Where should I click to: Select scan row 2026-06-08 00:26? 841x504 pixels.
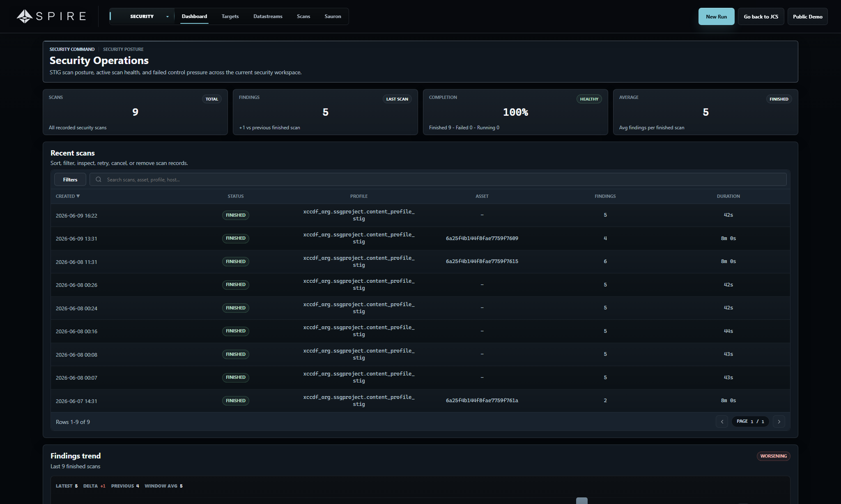420,285
